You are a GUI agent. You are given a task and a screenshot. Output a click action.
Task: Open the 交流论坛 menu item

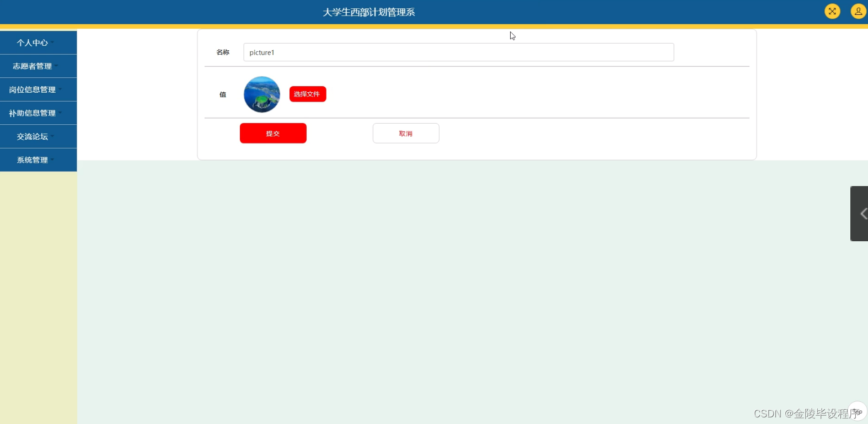click(38, 136)
